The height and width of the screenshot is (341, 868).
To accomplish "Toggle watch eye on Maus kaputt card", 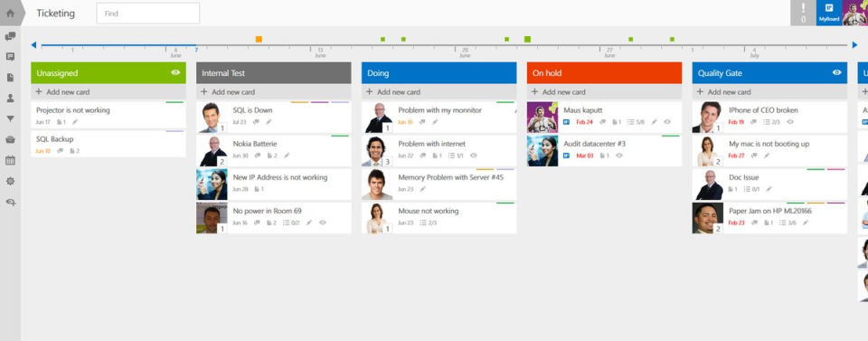I will [x=667, y=122].
